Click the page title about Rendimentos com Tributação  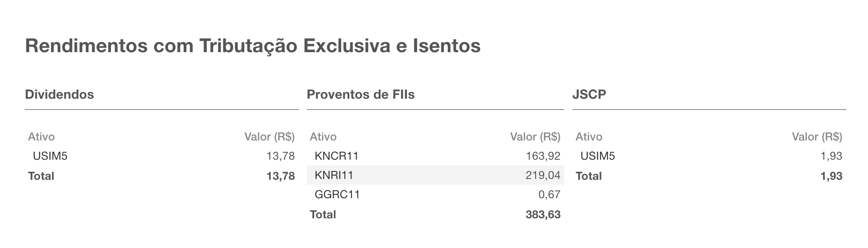pos(252,46)
